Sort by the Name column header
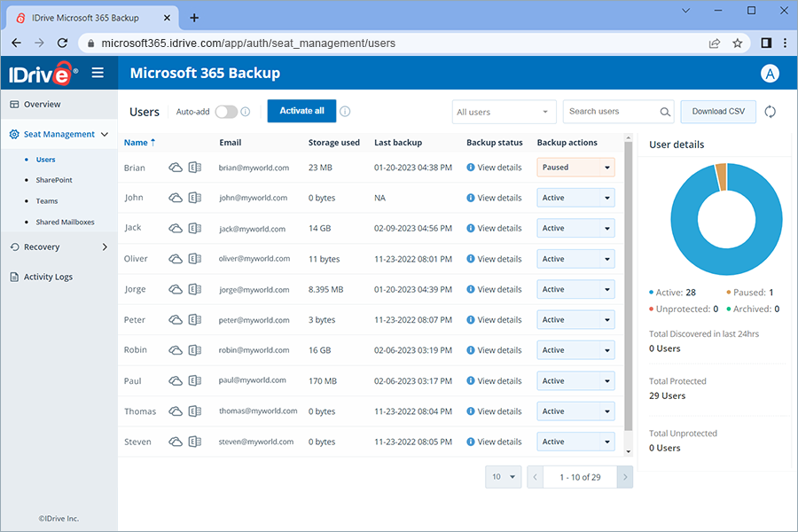This screenshot has width=798, height=532. (139, 143)
